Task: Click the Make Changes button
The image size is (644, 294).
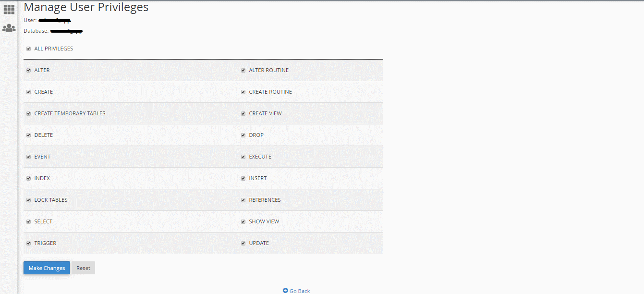Action: [46, 268]
